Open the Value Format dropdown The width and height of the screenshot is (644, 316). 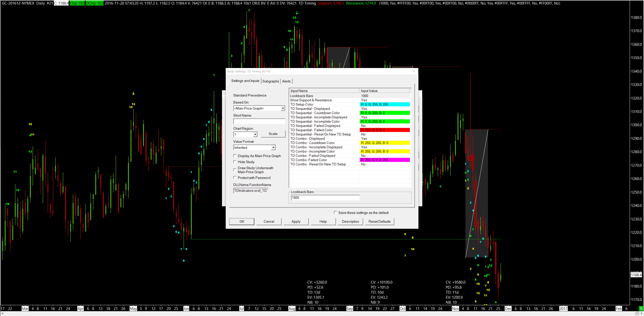point(273,148)
